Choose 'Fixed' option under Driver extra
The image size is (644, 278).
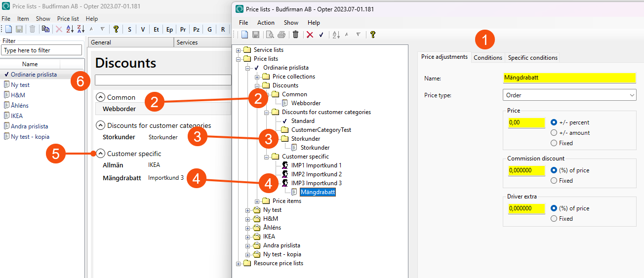(x=554, y=219)
